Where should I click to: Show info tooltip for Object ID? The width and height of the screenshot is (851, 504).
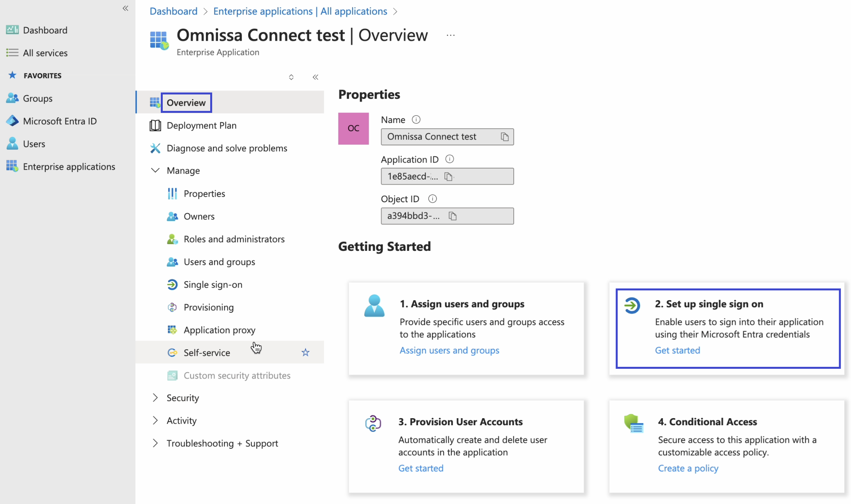point(433,199)
